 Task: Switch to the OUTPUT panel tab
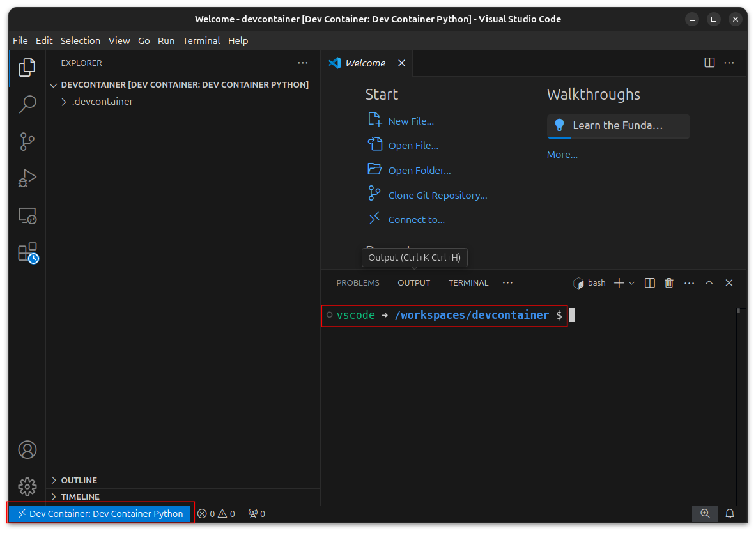pyautogui.click(x=413, y=283)
